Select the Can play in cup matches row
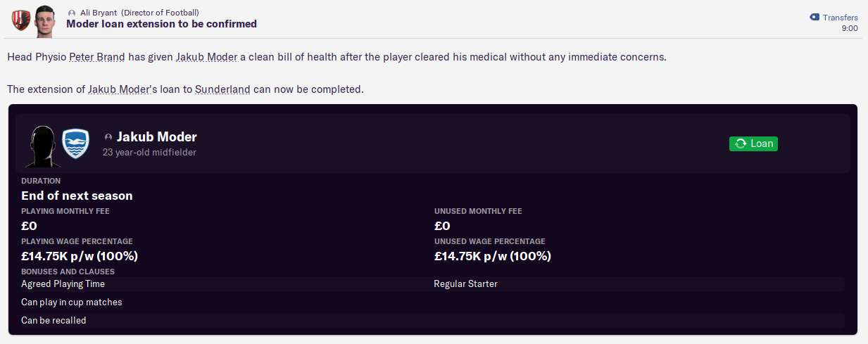868x344 pixels. 429,302
